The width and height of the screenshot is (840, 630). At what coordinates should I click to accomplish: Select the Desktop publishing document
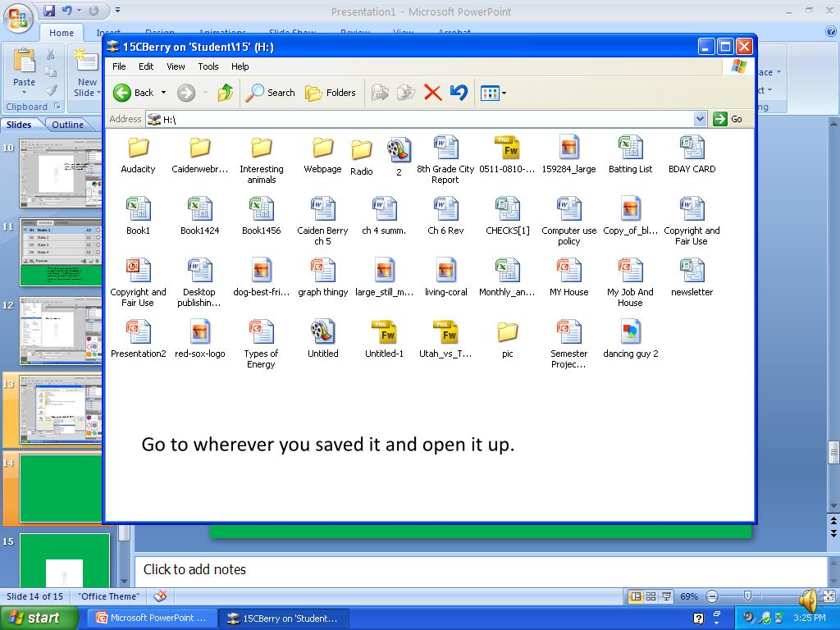click(x=199, y=283)
